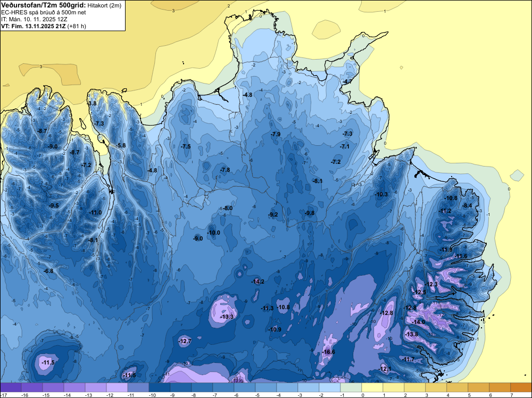Select the -6.8 temperature value

click(x=48, y=271)
